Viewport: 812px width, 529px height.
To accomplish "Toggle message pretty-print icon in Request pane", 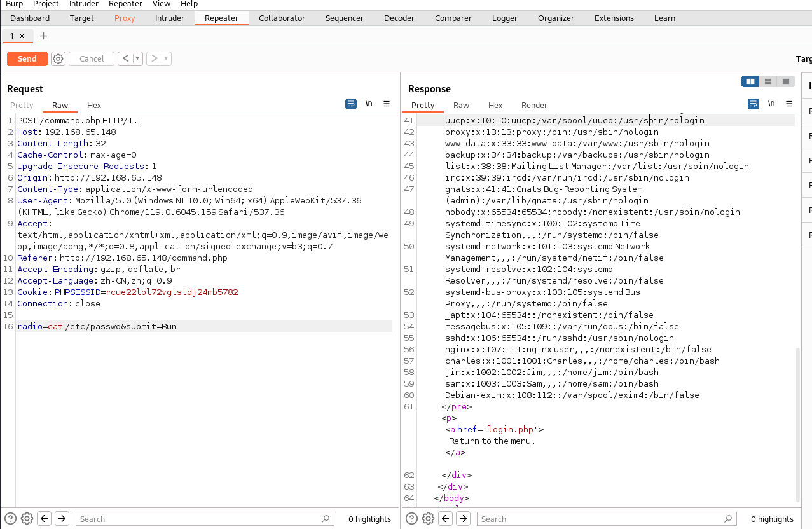I will 351,104.
